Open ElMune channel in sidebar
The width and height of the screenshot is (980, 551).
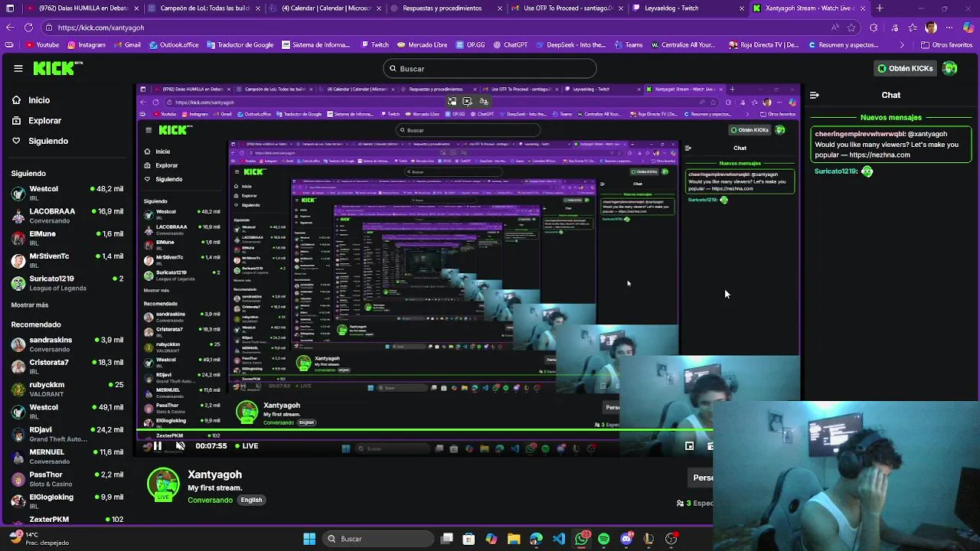tap(67, 238)
